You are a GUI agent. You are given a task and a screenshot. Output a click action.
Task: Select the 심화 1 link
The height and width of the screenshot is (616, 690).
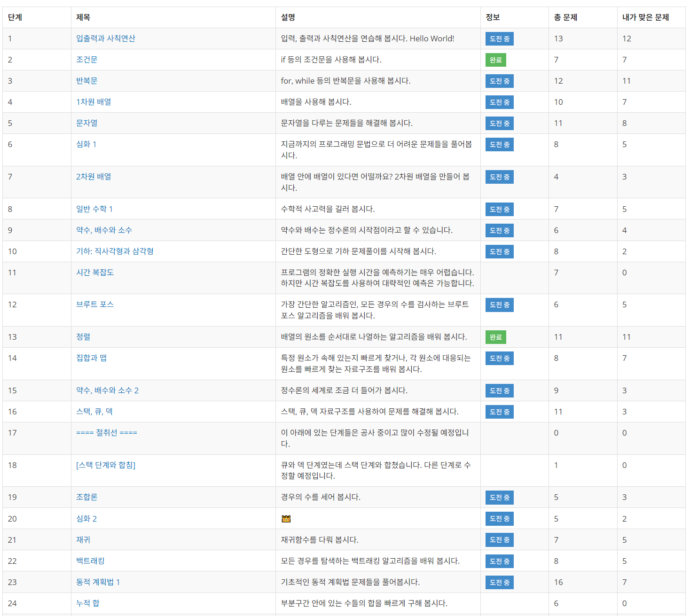point(86,144)
